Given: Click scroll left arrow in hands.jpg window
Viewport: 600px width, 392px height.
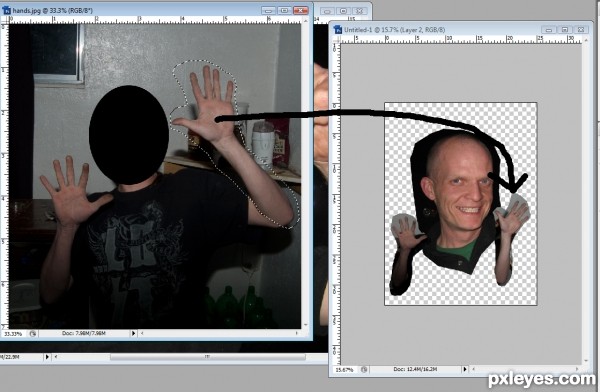Looking at the screenshot, I should point(142,333).
